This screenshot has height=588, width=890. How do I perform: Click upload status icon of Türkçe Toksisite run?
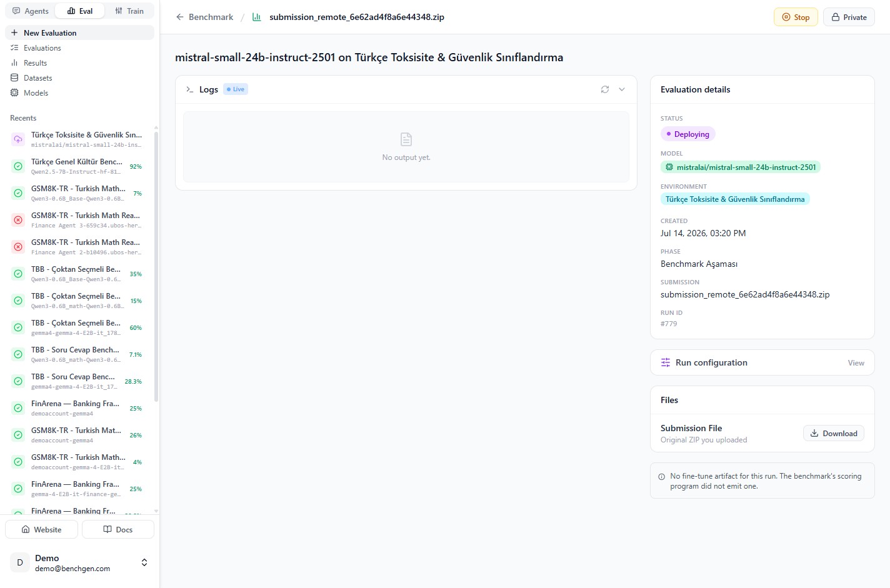pos(18,139)
